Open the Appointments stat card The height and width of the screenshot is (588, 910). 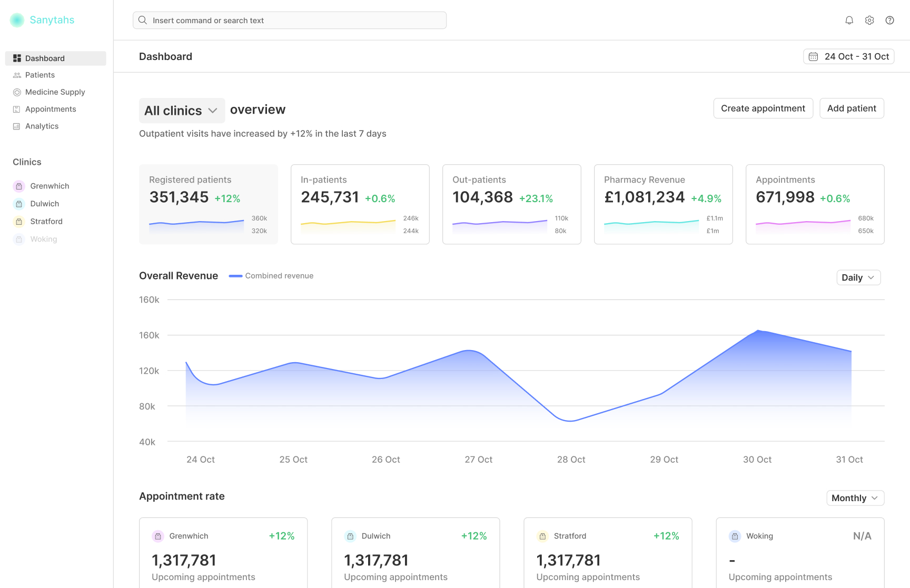tap(815, 204)
